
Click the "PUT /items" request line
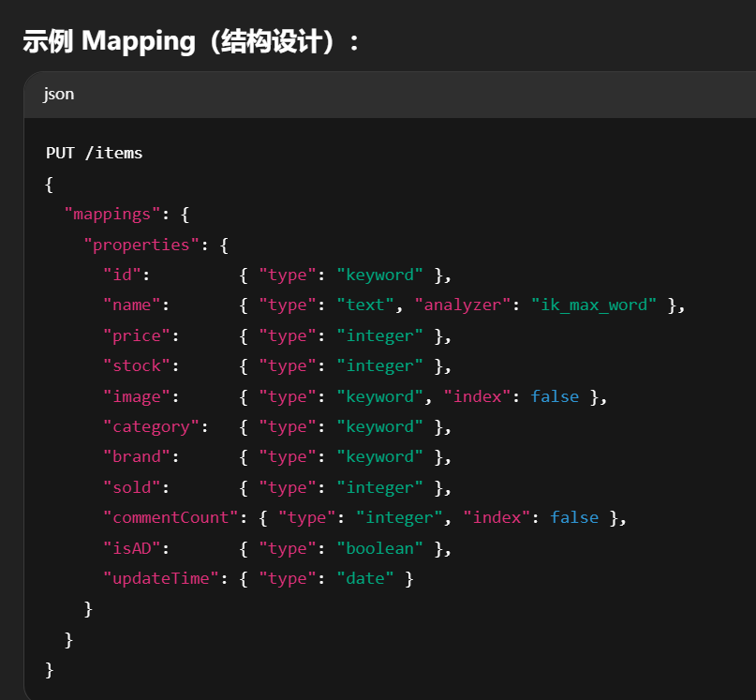tap(94, 153)
